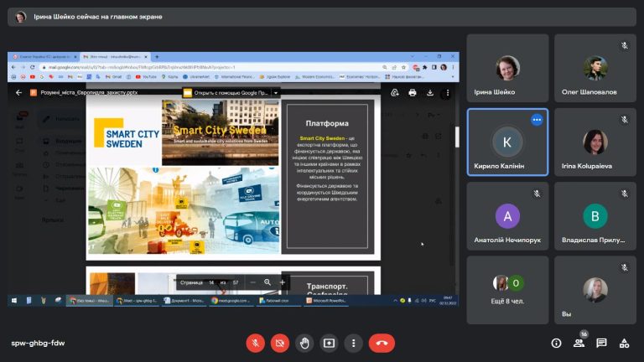644x362 pixels.
Task: Click extensions puzzle icon in shared Chrome
Action: (x=424, y=67)
